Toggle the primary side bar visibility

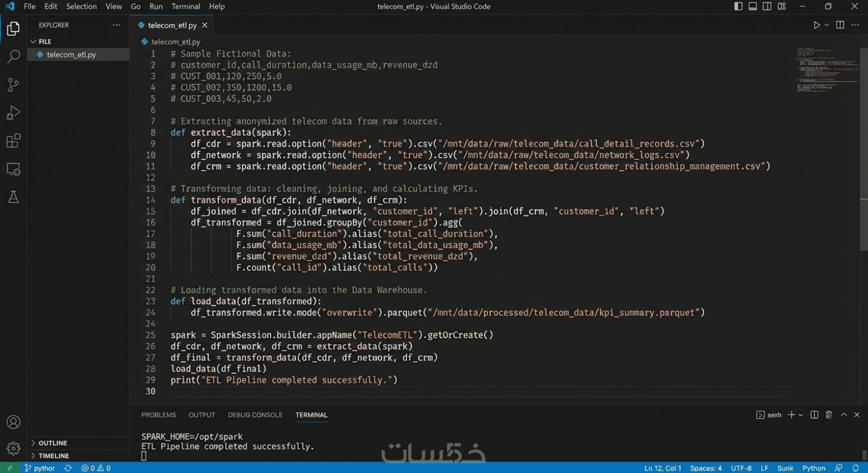coord(739,6)
